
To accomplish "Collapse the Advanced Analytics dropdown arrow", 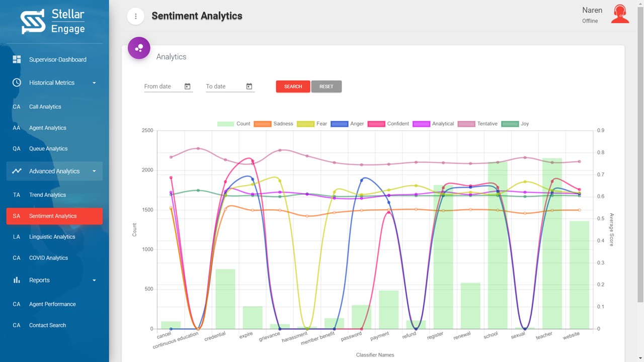I will [94, 171].
